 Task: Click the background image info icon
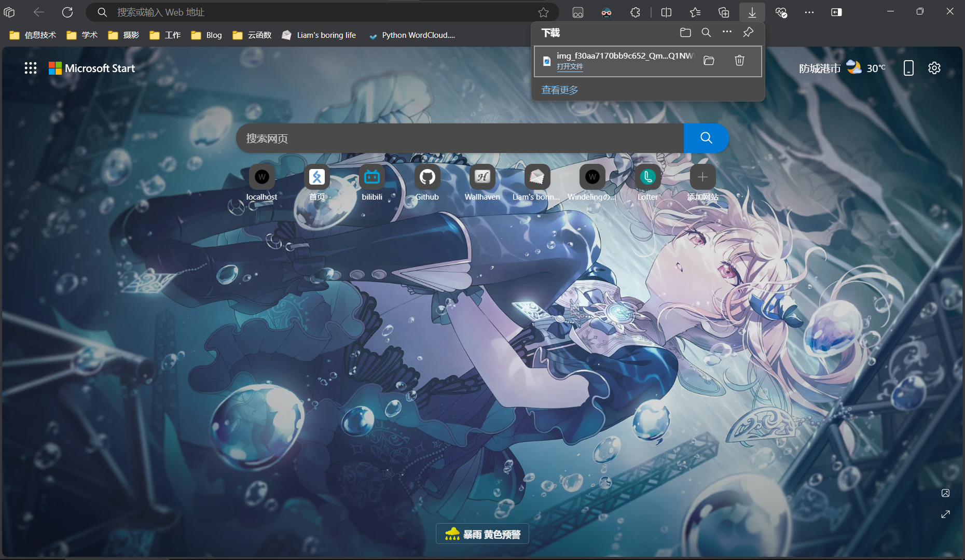(945, 493)
